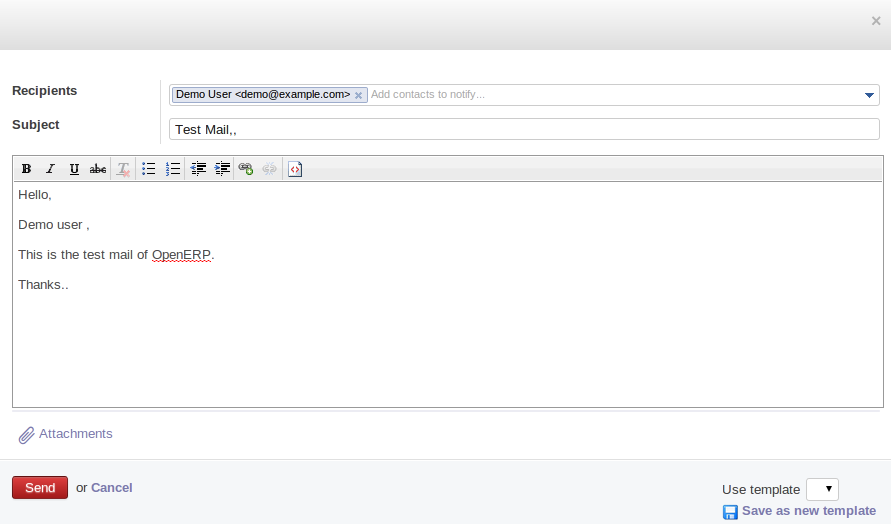Viewport: 891px width, 524px height.
Task: Decrease indent with the outdent icon
Action: [198, 169]
